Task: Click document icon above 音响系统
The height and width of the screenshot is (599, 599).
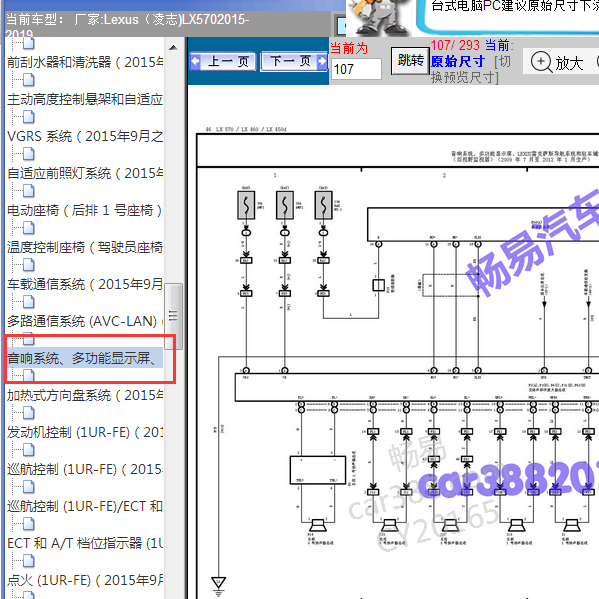Action: (x=29, y=340)
